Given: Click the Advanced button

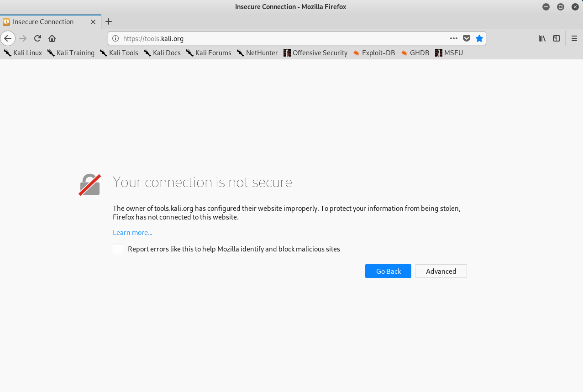Looking at the screenshot, I should tap(441, 271).
